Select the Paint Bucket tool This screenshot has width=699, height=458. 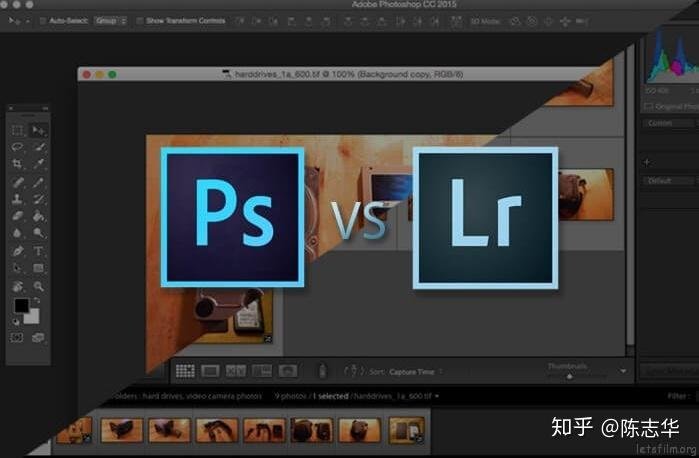click(x=38, y=216)
